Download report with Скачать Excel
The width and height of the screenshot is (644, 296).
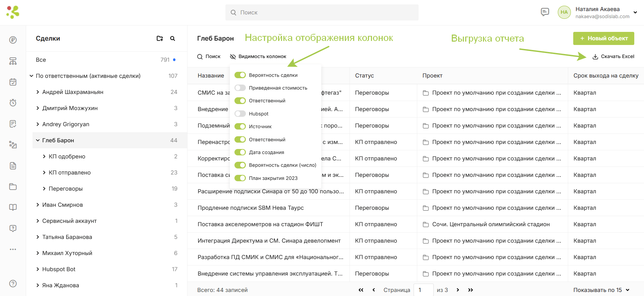(613, 56)
